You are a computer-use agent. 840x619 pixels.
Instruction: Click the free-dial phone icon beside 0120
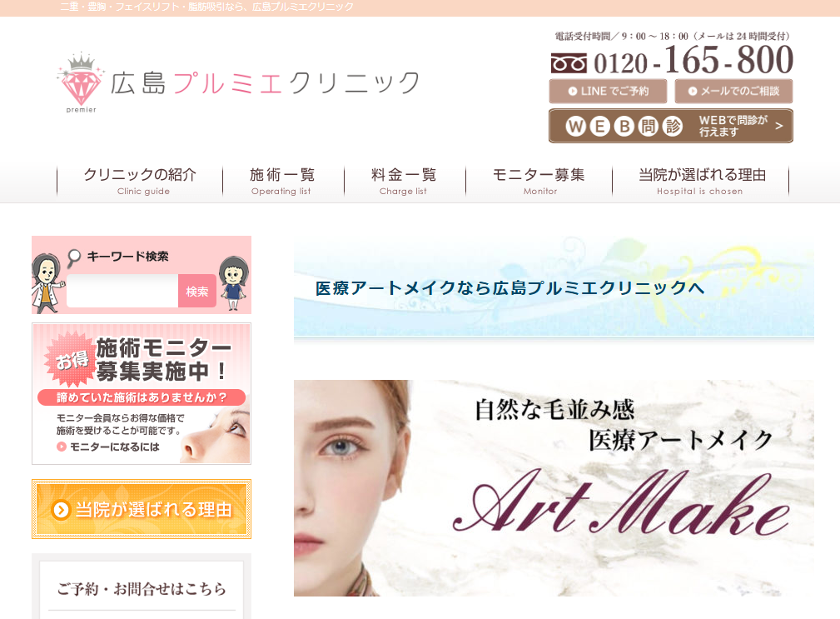[x=569, y=64]
